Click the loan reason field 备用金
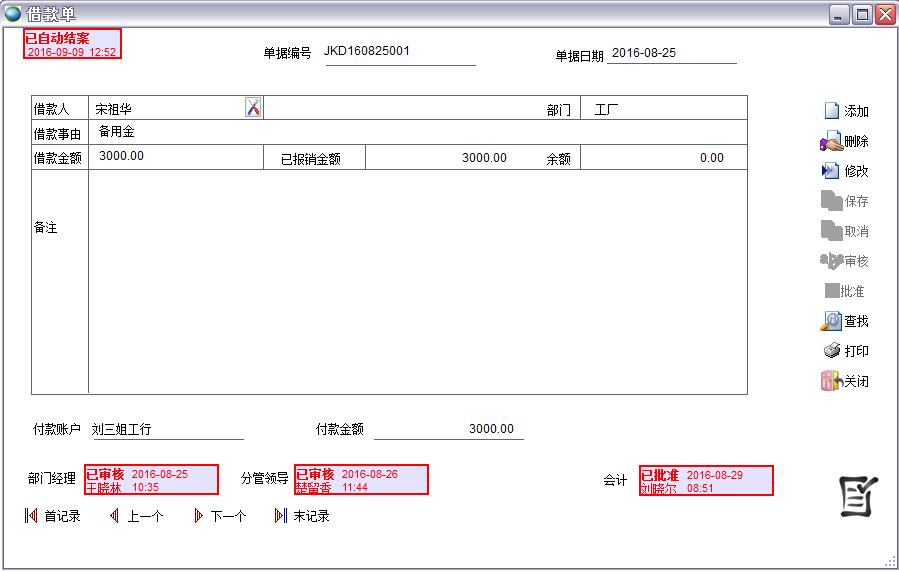The width and height of the screenshot is (899, 572). 417,132
